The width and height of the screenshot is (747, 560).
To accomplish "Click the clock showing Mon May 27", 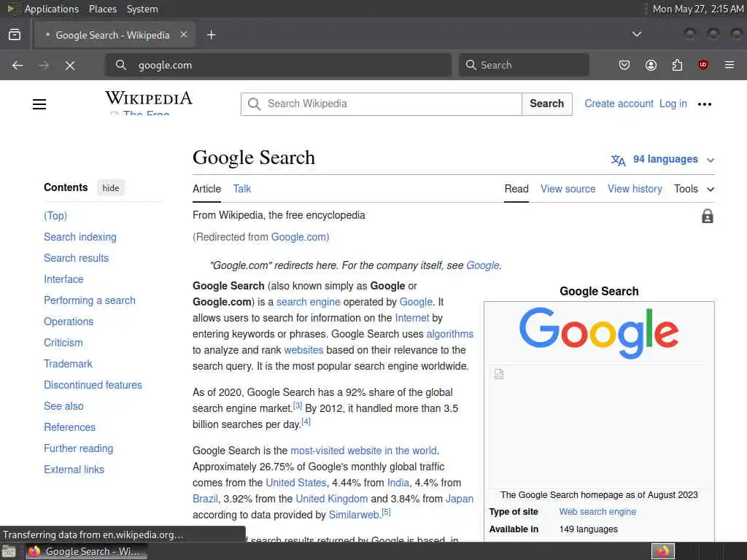I will coord(698,9).
